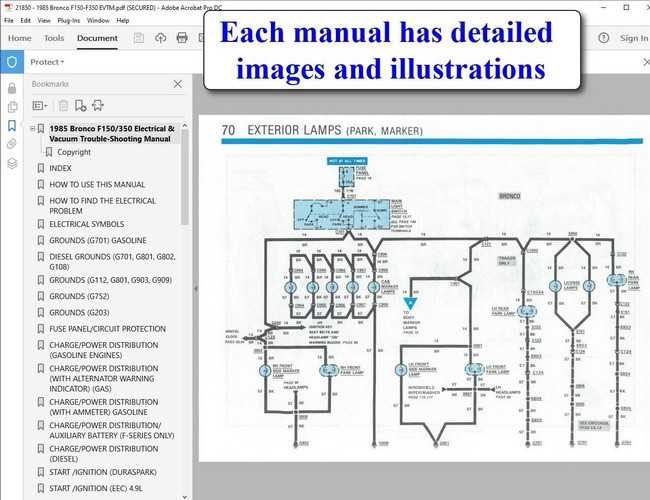Click the bookmark icon beside GROUNDS (G752)
This screenshot has width=650, height=500.
point(41,296)
